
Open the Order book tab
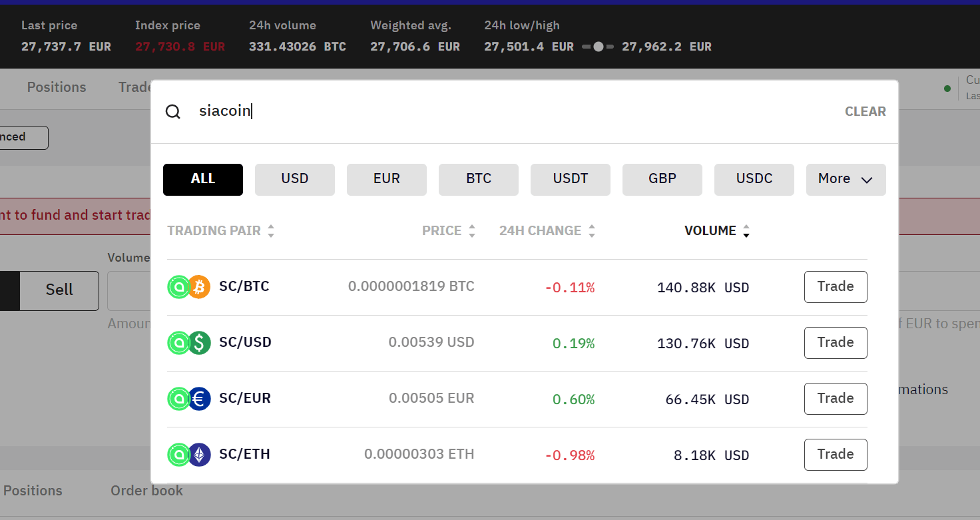tap(146, 491)
